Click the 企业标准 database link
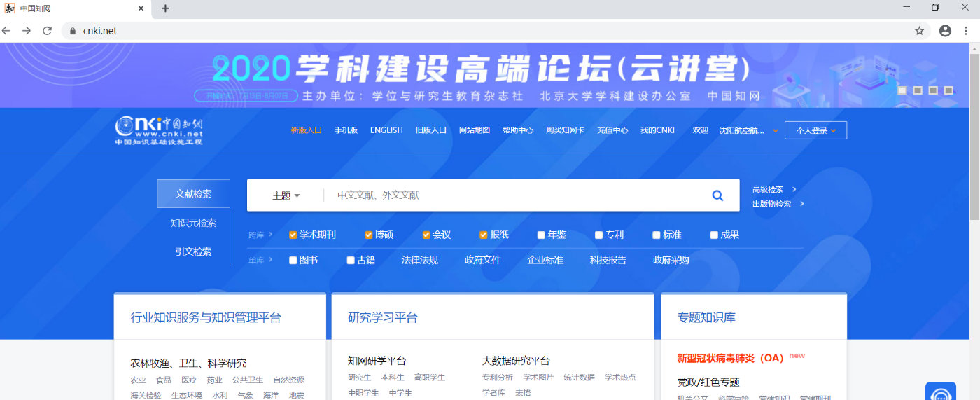Image resolution: width=980 pixels, height=400 pixels. [545, 260]
